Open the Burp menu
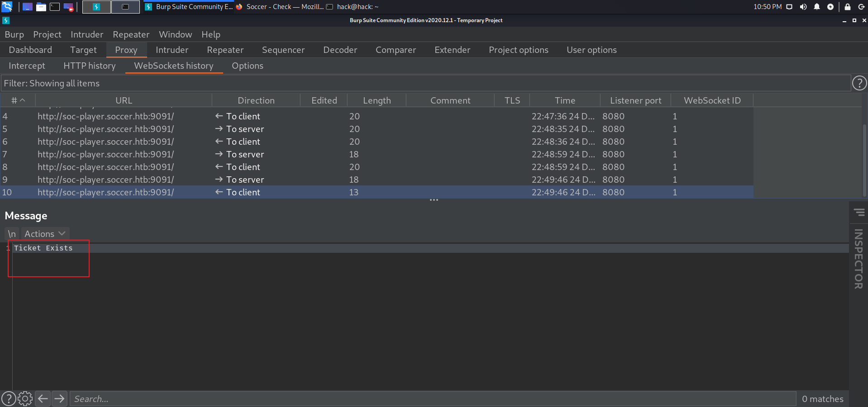The width and height of the screenshot is (868, 407). tap(14, 34)
